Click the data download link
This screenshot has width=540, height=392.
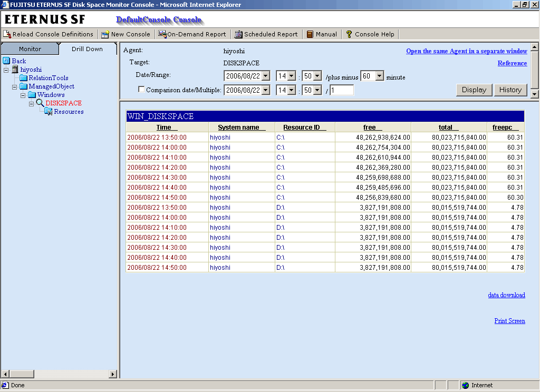click(x=507, y=295)
